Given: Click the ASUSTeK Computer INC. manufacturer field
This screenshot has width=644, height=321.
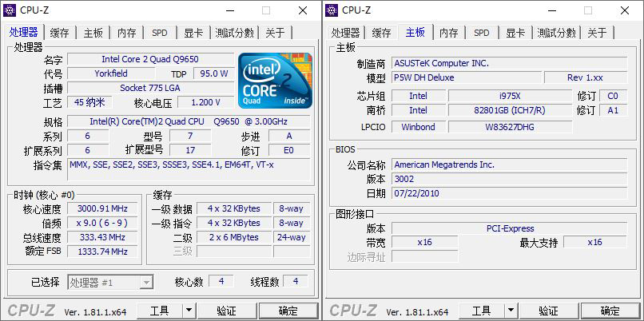Looking at the screenshot, I should click(509, 63).
